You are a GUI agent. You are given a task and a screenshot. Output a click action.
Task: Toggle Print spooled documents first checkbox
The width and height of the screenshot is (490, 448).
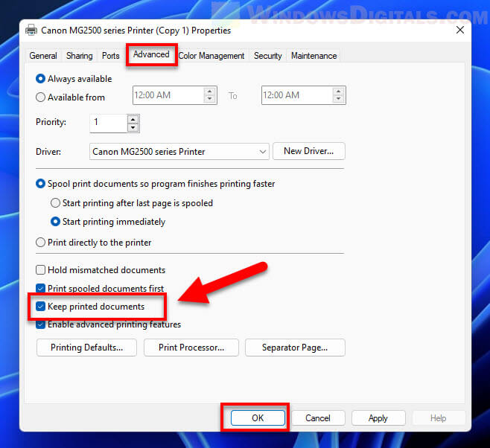click(41, 288)
